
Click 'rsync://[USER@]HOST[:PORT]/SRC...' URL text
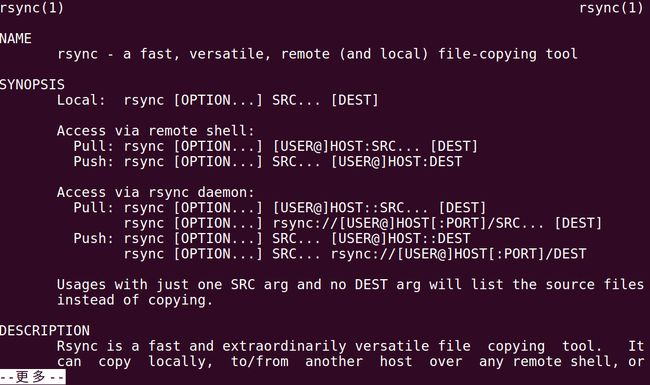coord(408,223)
